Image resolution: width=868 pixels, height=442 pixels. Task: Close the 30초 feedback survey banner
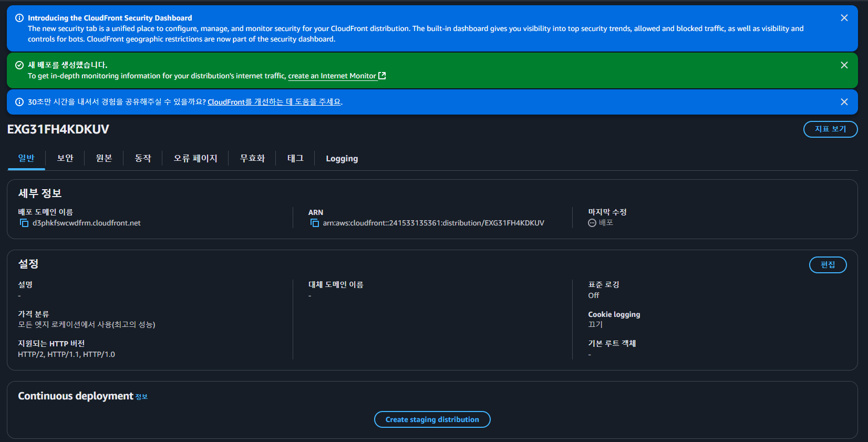point(844,102)
